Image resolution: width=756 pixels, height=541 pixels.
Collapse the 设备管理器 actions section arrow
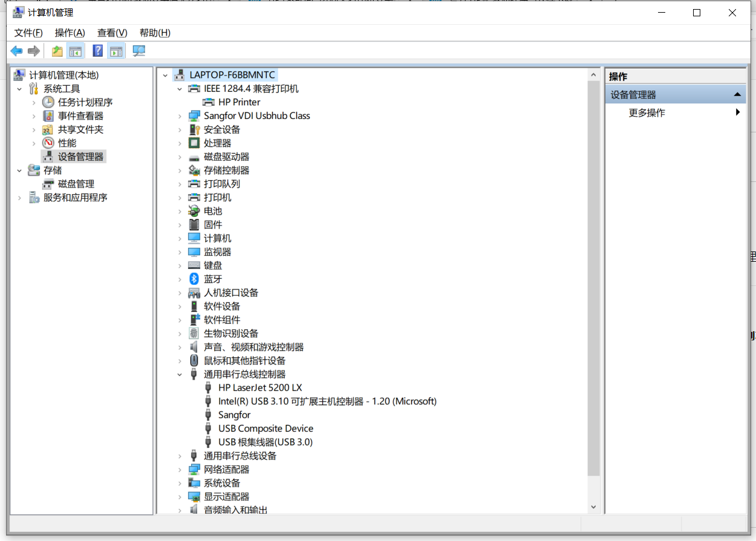737,95
